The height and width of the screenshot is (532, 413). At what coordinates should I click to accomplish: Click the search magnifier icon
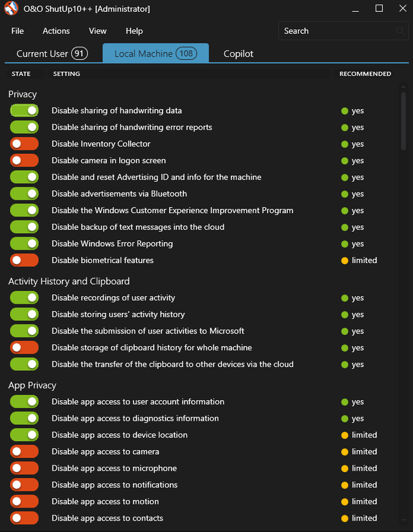tap(400, 31)
